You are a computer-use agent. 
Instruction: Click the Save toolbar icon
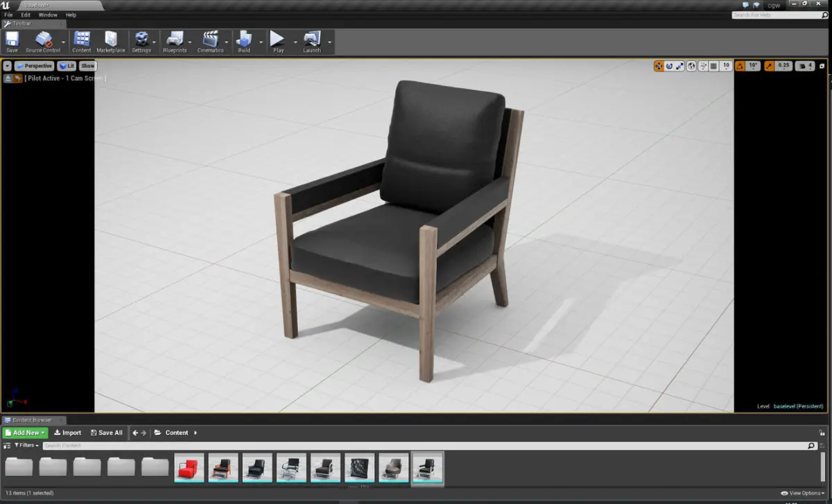[x=12, y=42]
